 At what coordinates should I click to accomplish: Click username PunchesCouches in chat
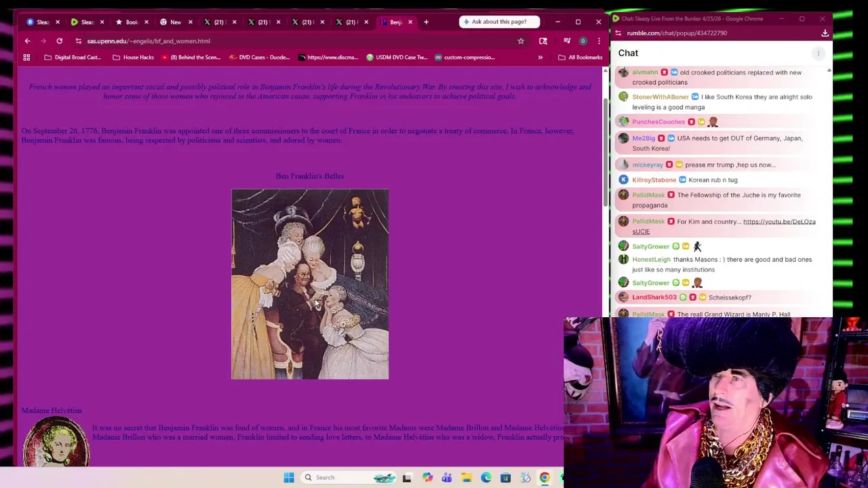point(658,122)
